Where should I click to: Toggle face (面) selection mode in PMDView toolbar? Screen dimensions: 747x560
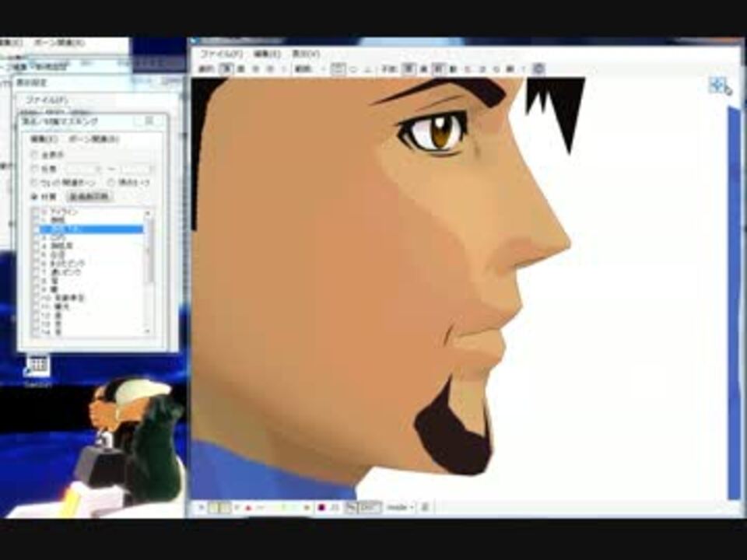click(241, 69)
